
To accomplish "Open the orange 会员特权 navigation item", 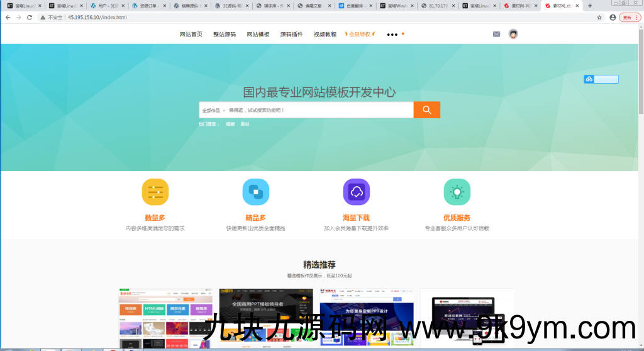I will (x=359, y=35).
